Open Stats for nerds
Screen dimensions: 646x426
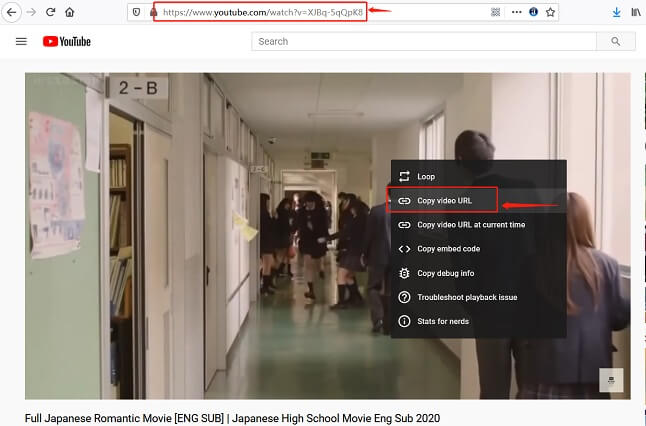pyautogui.click(x=479, y=321)
